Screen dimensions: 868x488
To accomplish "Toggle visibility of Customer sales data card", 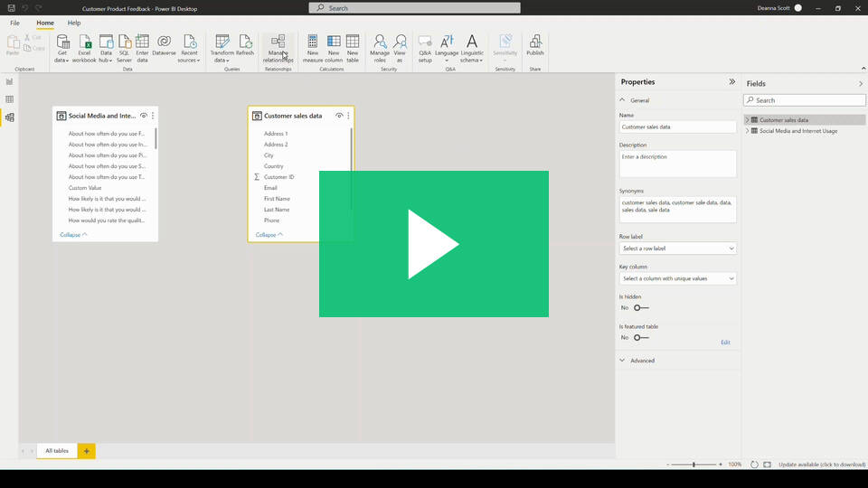I will (339, 116).
